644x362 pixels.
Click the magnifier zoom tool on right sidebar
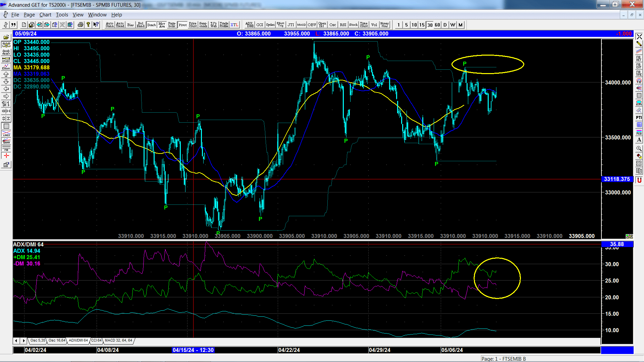[639, 148]
